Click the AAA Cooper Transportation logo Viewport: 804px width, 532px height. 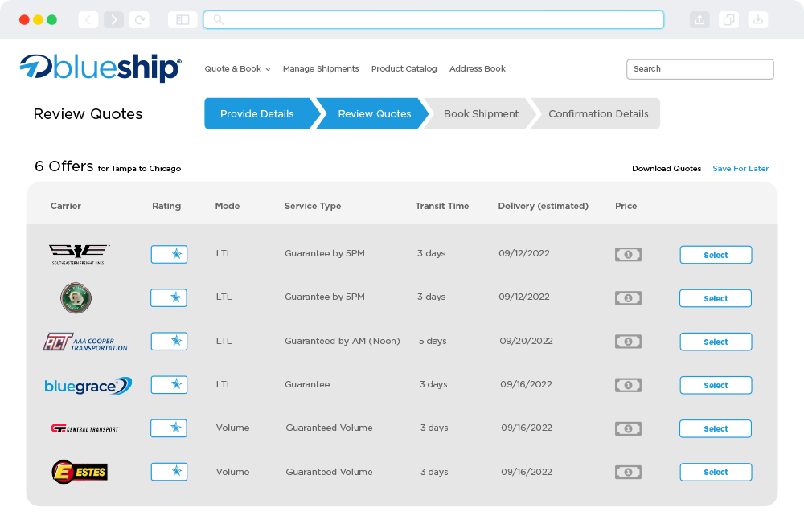[x=85, y=342]
